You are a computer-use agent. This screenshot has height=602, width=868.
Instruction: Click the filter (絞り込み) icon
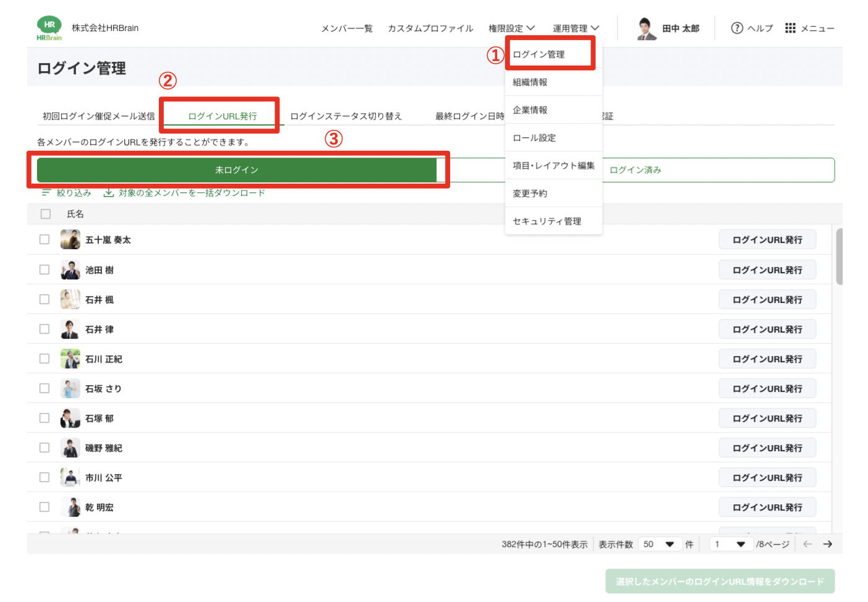click(46, 193)
